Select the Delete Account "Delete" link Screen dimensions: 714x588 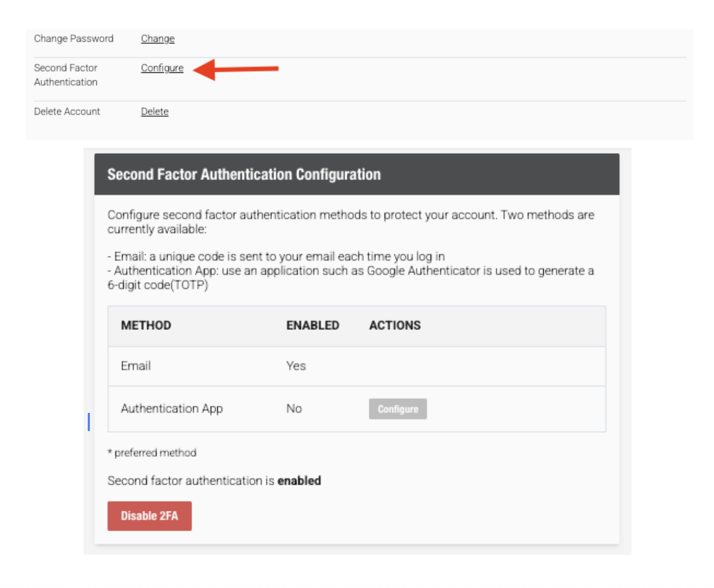click(x=155, y=111)
